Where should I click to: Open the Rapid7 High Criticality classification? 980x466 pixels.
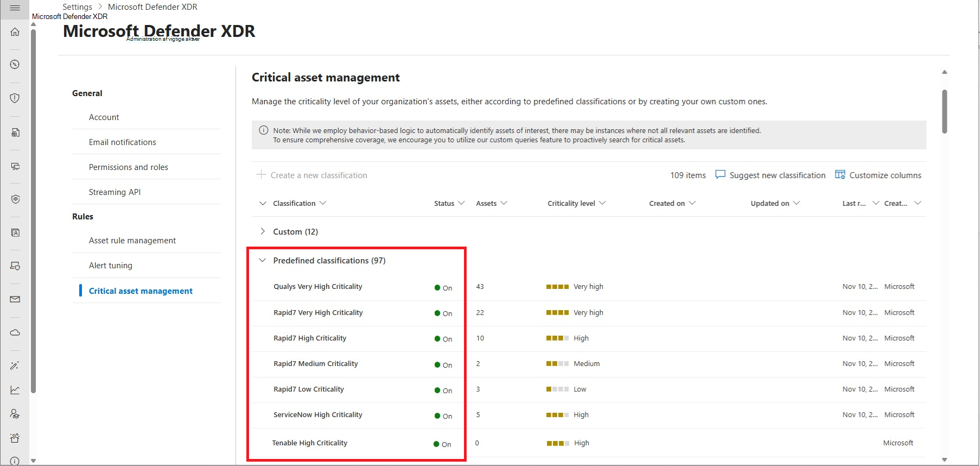(x=310, y=338)
